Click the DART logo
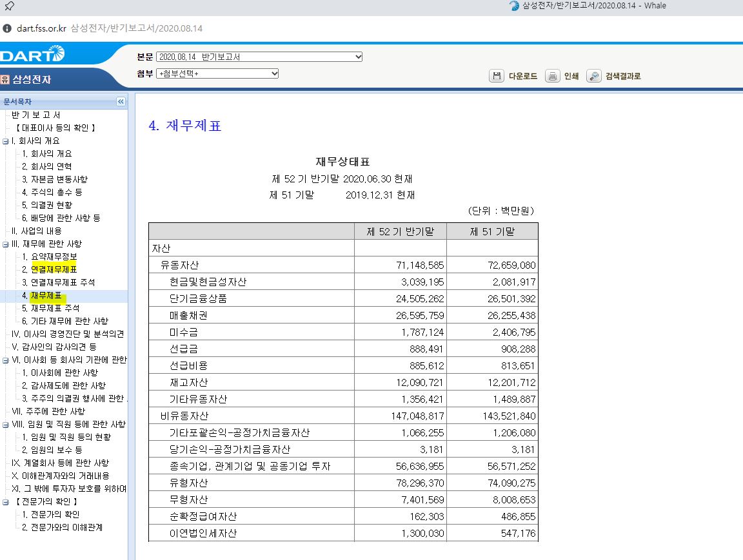Image resolution: width=743 pixels, height=560 pixels. (32, 54)
